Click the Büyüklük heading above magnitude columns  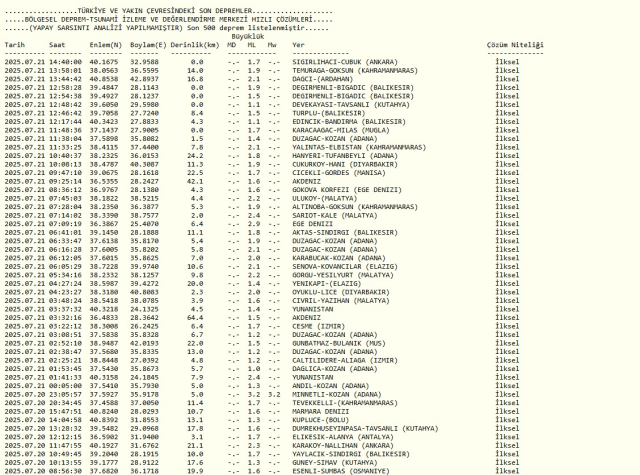click(247, 35)
